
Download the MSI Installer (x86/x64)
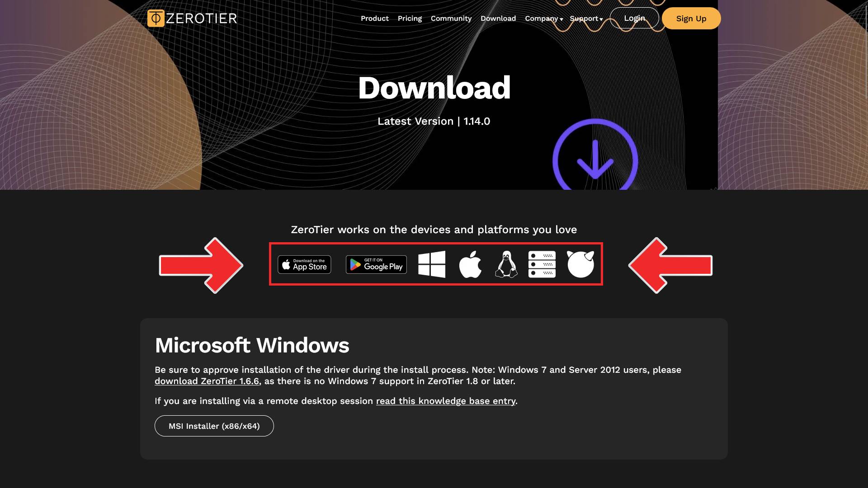pyautogui.click(x=214, y=426)
